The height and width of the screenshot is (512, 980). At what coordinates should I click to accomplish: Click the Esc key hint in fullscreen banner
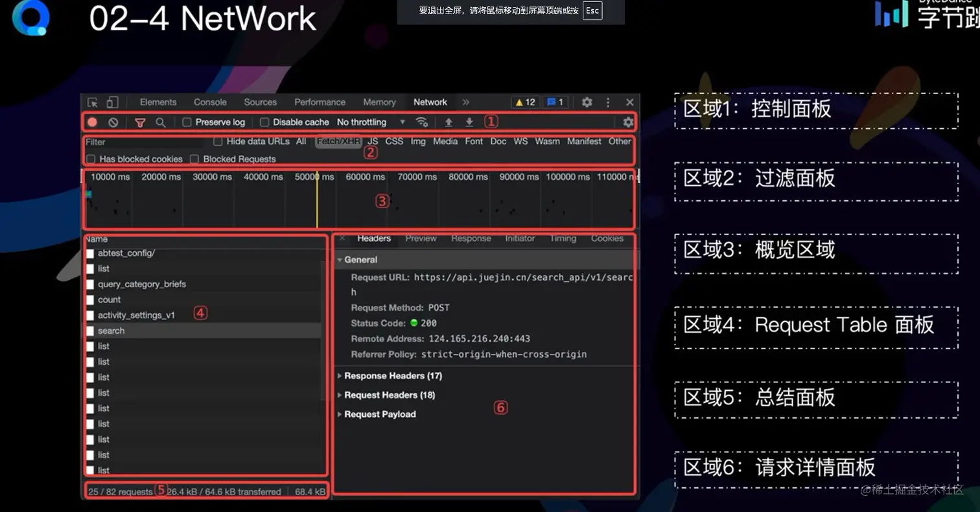[592, 10]
